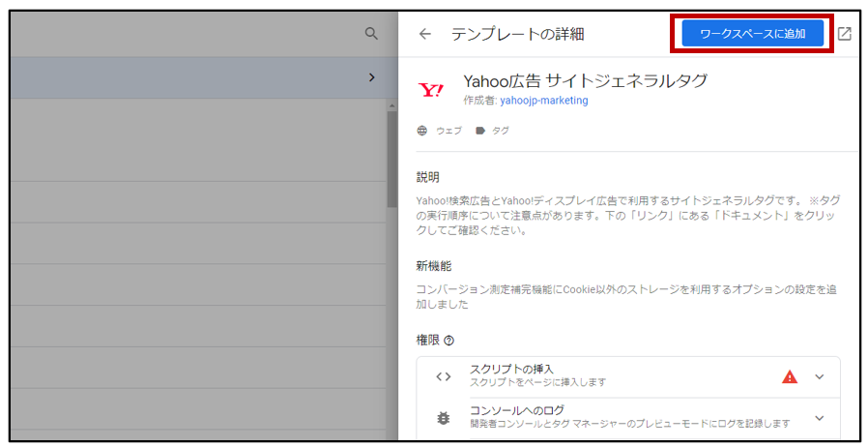Click the タグ type label text
The height and width of the screenshot is (447, 868).
tap(501, 131)
